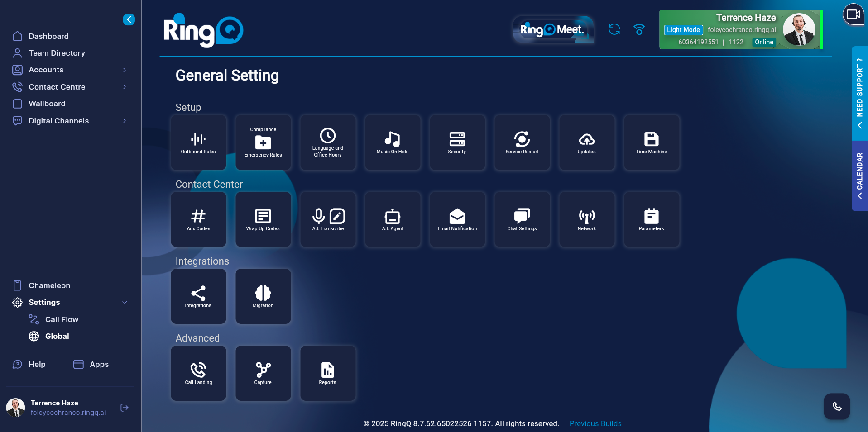Viewport: 868px width, 432px height.
Task: Open the Service Restart panel
Action: click(522, 142)
